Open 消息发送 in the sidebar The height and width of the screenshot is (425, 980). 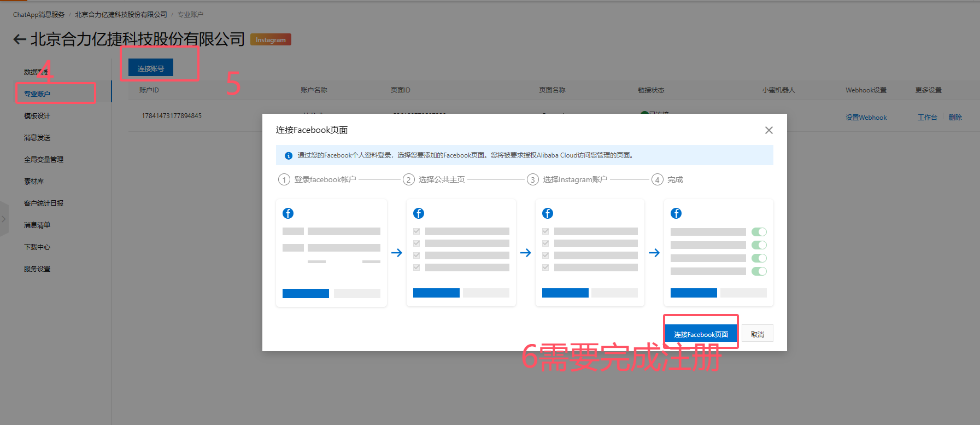(37, 137)
